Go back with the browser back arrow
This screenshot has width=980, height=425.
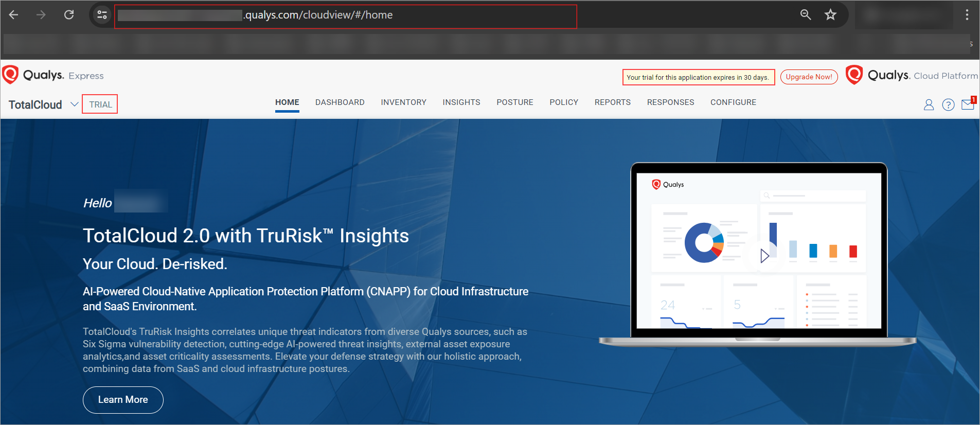coord(14,15)
